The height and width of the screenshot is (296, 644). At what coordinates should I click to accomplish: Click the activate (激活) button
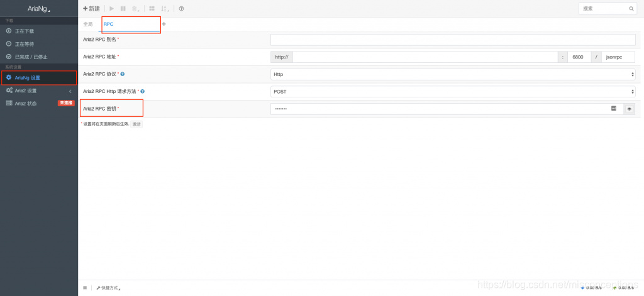point(136,124)
